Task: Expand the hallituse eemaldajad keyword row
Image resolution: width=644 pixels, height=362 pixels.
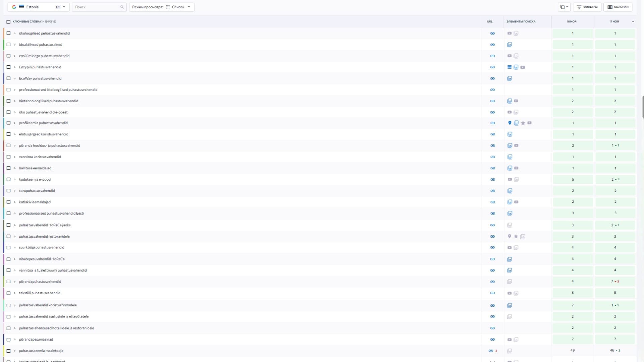Action: point(15,168)
